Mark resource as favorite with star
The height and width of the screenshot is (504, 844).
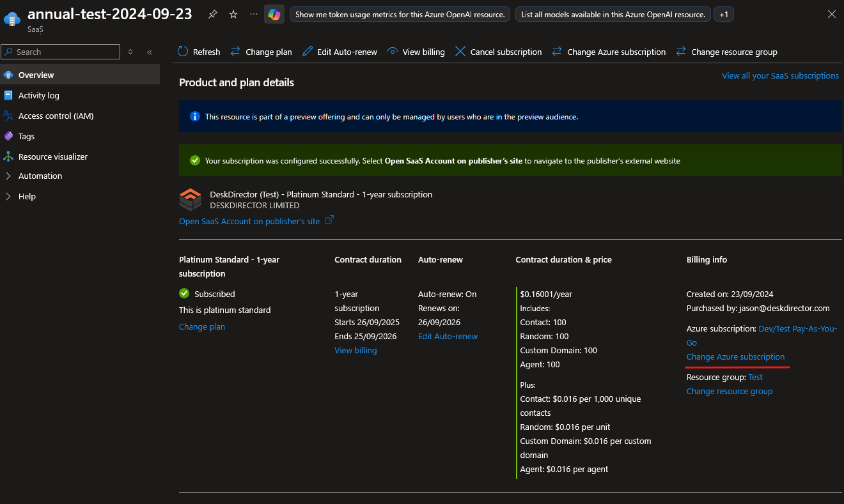233,14
